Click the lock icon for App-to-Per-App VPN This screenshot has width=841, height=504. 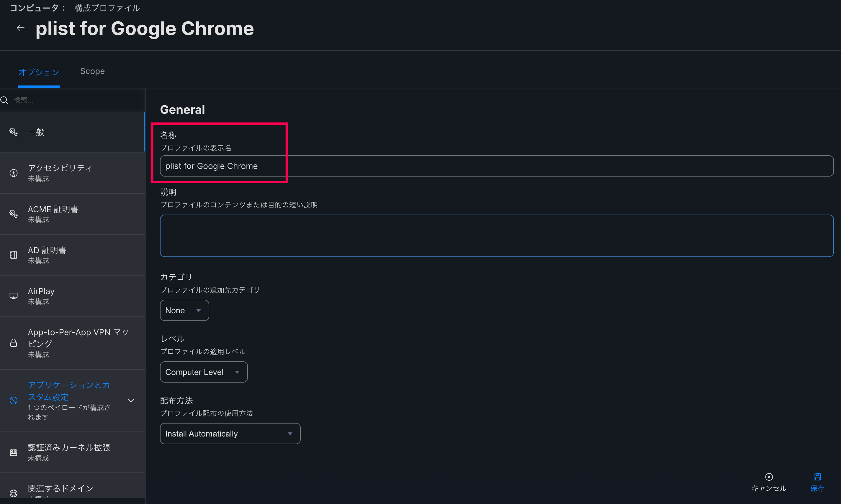tap(13, 343)
